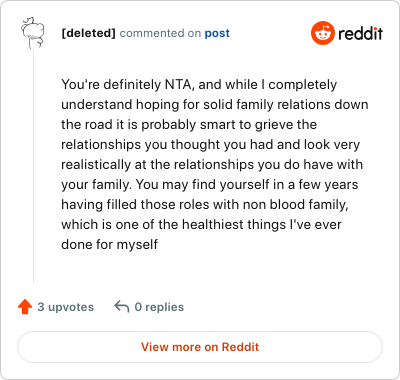The image size is (400, 380).
Task: Click comment line starting 'having filled those roles'
Action: (205, 205)
